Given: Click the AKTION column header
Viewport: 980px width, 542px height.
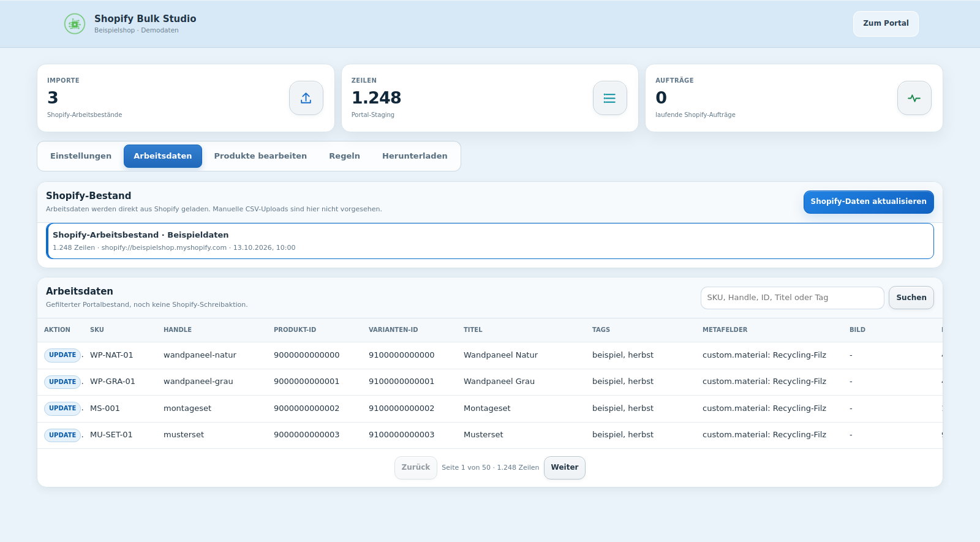Looking at the screenshot, I should 57,329.
